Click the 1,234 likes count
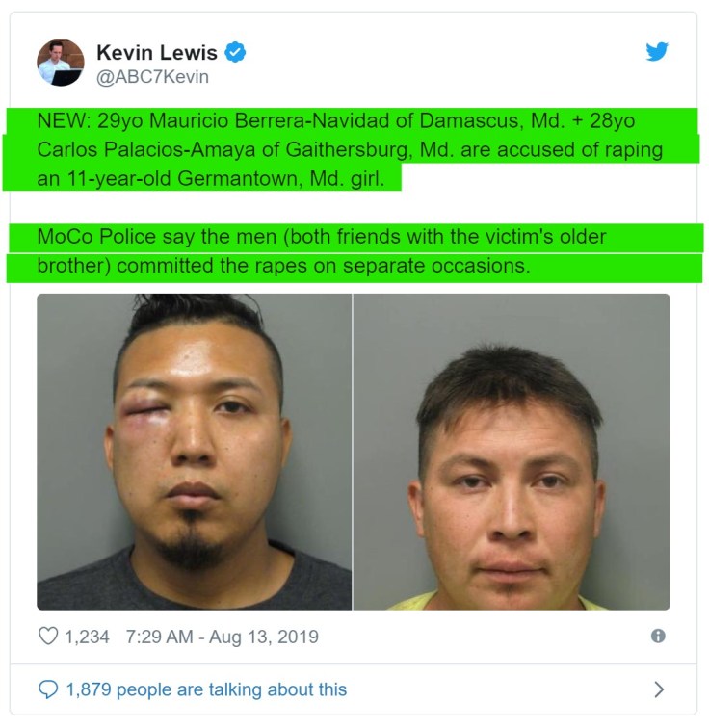This screenshot has height=728, width=709. [x=87, y=637]
